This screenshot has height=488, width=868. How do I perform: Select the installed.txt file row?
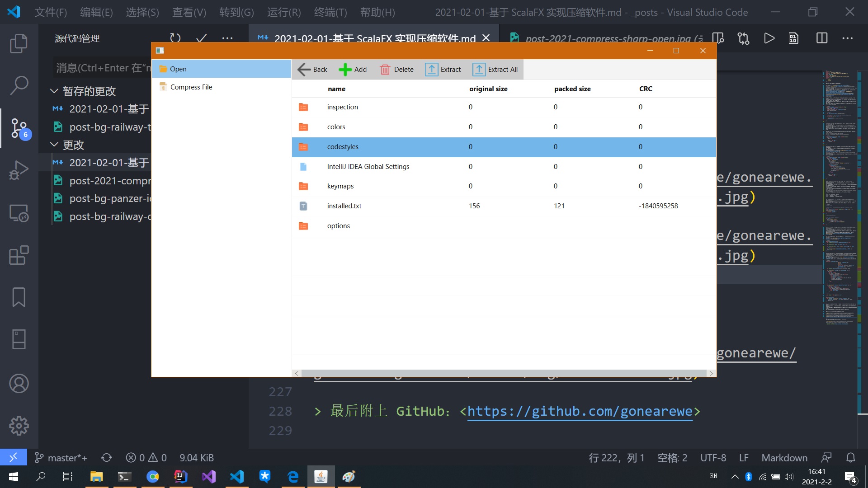coord(344,206)
